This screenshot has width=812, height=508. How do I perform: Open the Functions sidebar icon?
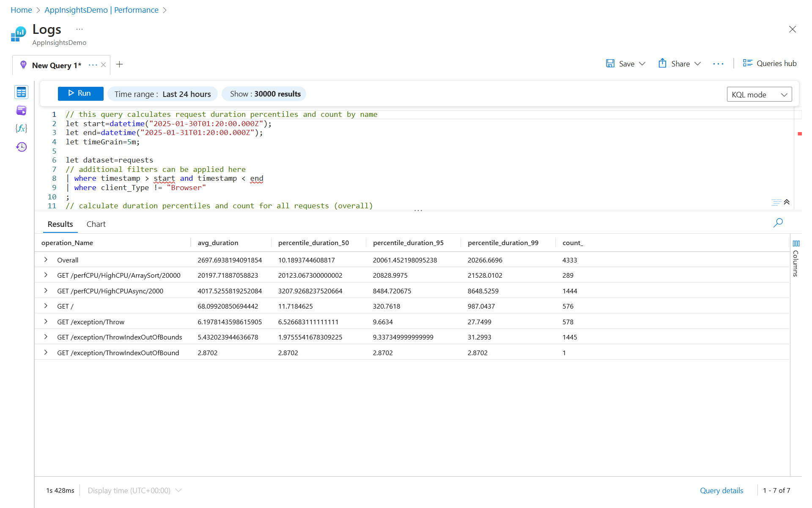click(x=21, y=128)
